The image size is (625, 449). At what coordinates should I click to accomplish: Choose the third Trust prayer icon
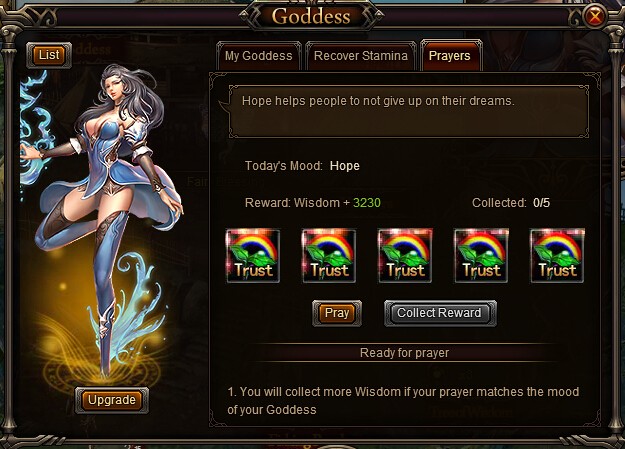tap(405, 256)
